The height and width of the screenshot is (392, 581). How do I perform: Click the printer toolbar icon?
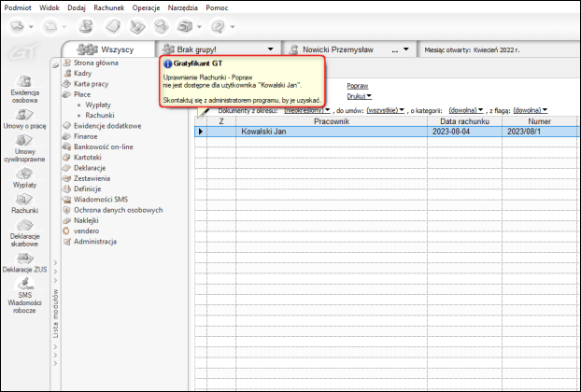click(185, 27)
